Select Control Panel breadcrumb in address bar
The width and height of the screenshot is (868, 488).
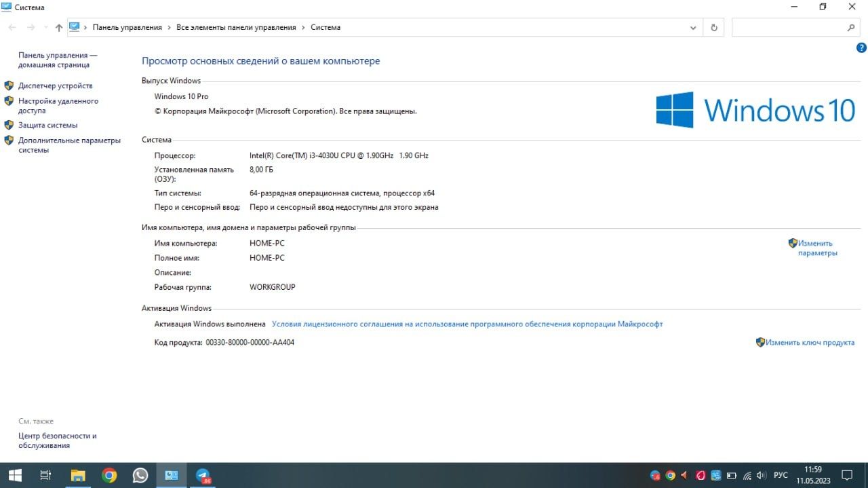click(x=127, y=28)
